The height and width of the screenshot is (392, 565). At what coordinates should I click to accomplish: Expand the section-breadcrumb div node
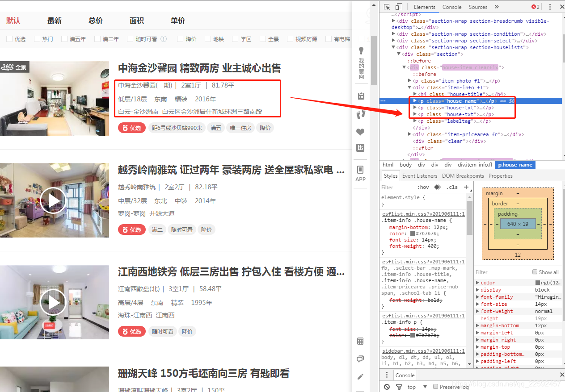(x=393, y=21)
